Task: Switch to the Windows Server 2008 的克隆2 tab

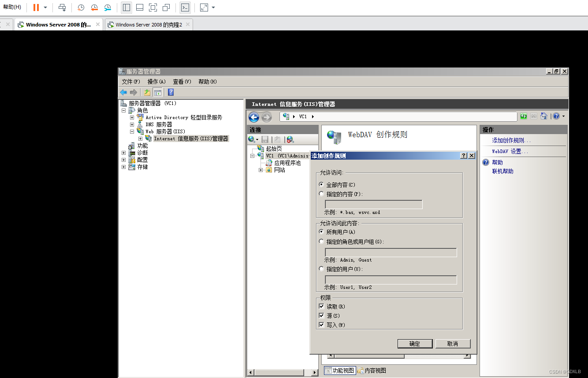Action: pos(149,25)
